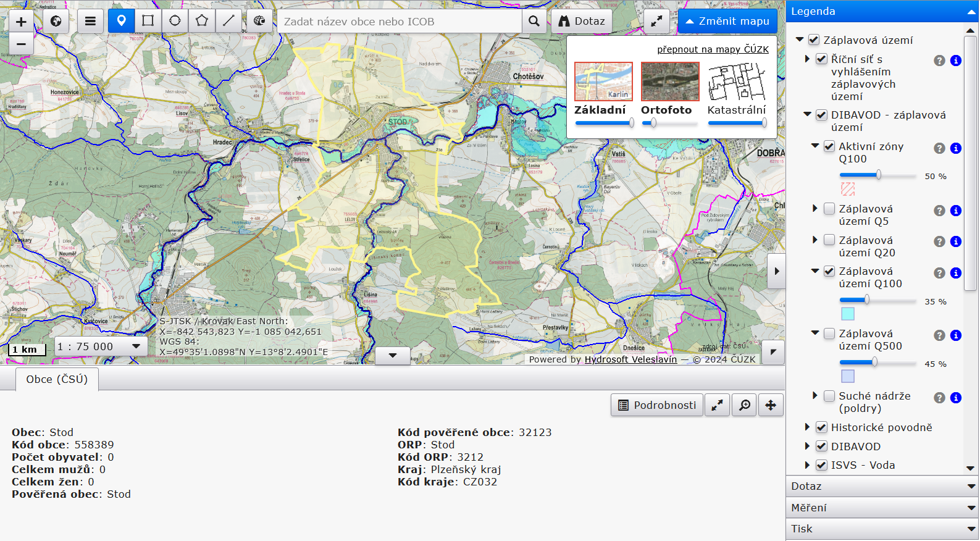Open help for Suché nádrže (poldry)
980x541 pixels.
(x=939, y=398)
